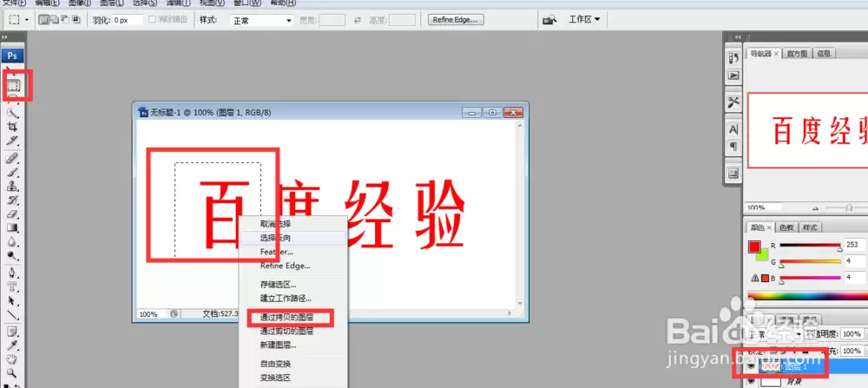Open the Paragraph panel icon in dock
The height and width of the screenshot is (388, 868).
[733, 147]
